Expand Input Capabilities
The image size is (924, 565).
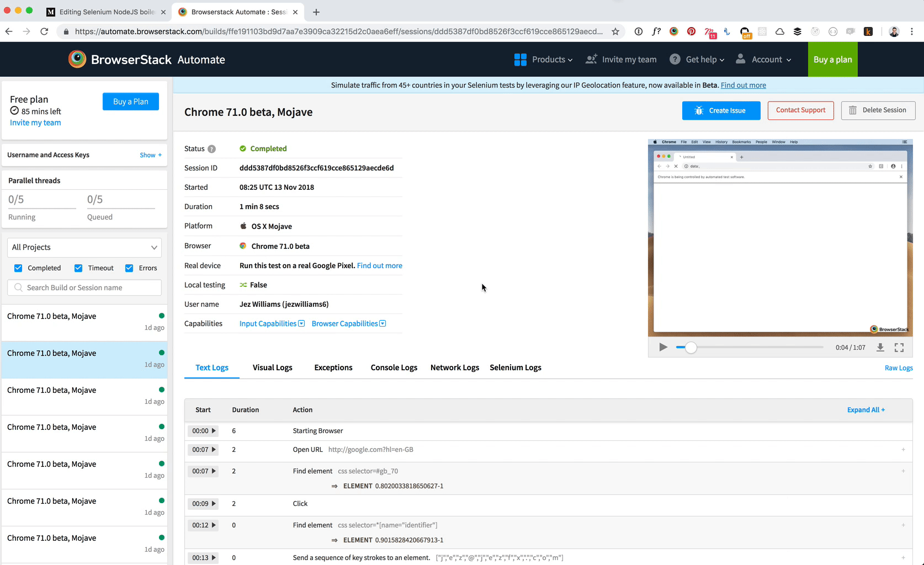(x=272, y=324)
